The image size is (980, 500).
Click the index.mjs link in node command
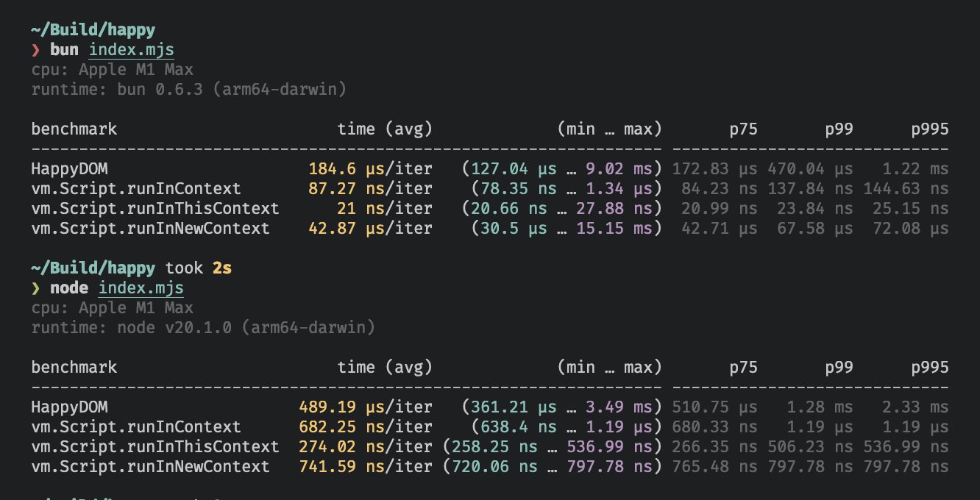pyautogui.click(x=140, y=287)
